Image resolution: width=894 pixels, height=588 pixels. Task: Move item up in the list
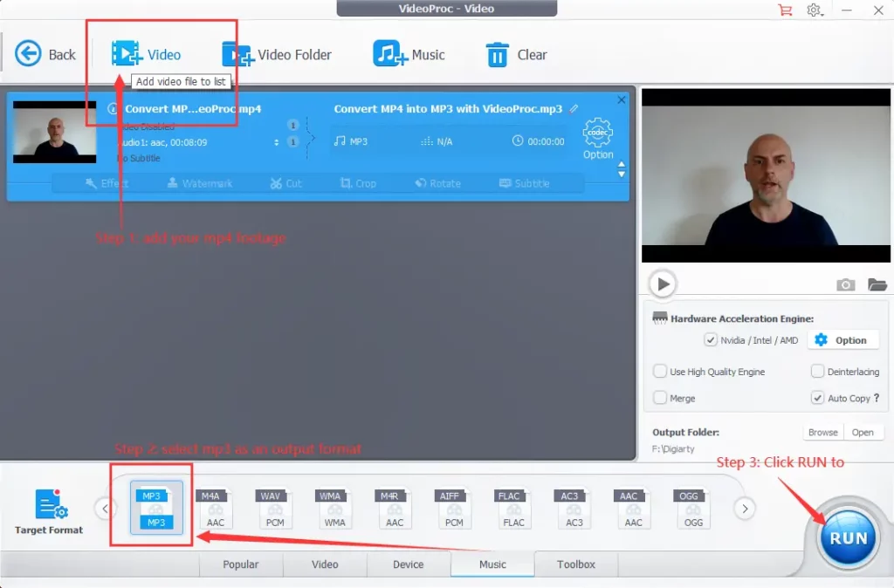pyautogui.click(x=621, y=164)
